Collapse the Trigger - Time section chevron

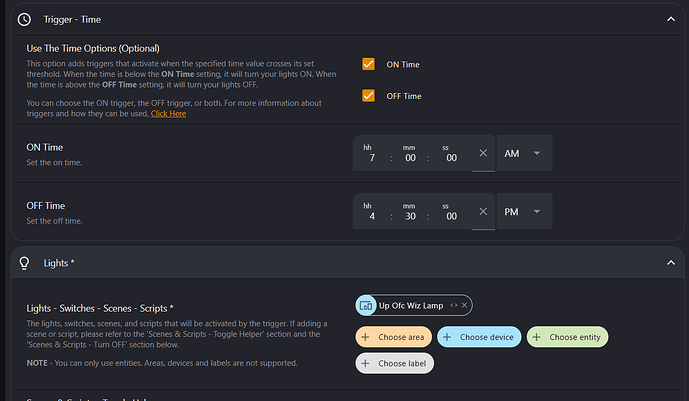pyautogui.click(x=671, y=19)
